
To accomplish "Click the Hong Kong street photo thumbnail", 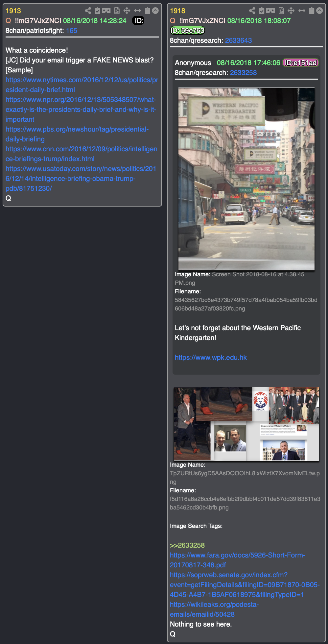I will click(x=246, y=179).
